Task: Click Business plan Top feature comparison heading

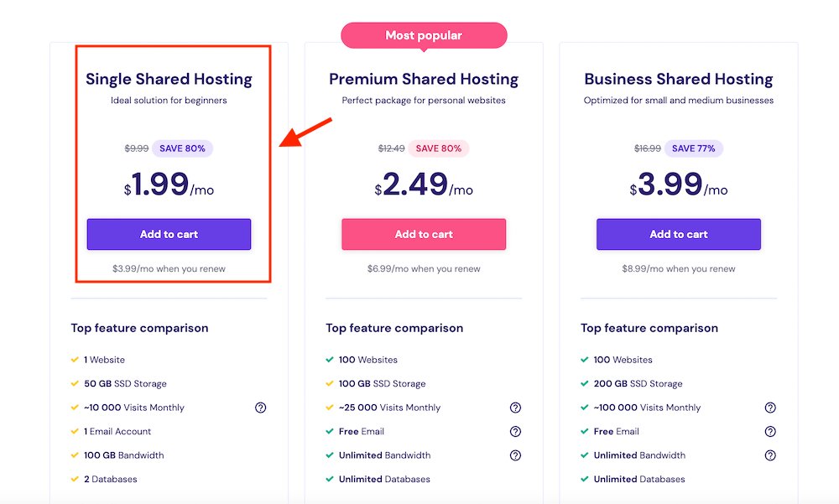Action: click(x=649, y=328)
